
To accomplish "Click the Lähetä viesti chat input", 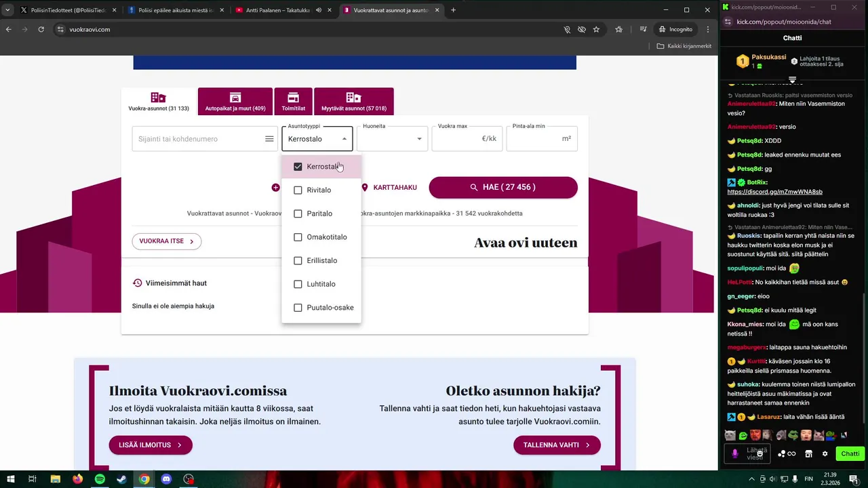I will 748,453.
